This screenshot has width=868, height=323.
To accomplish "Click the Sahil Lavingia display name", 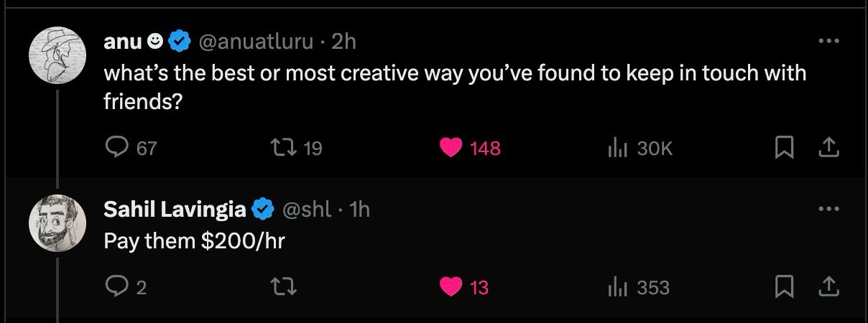I will tap(175, 210).
